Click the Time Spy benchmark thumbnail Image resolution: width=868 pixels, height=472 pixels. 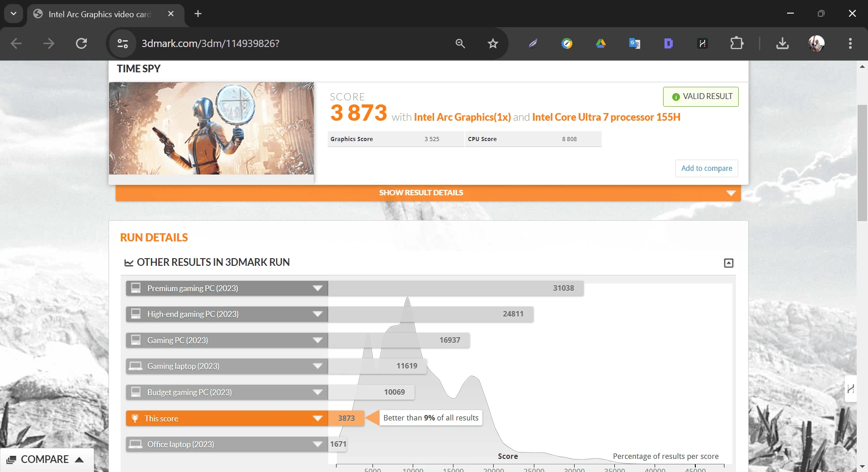click(211, 128)
